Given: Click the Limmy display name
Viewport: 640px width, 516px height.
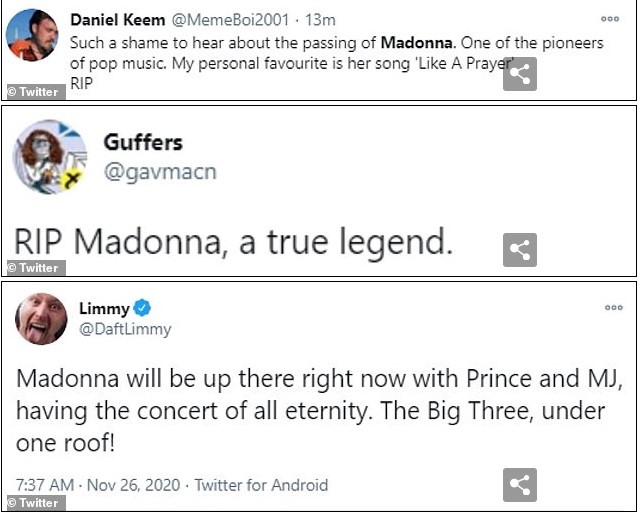Looking at the screenshot, I should 104,308.
